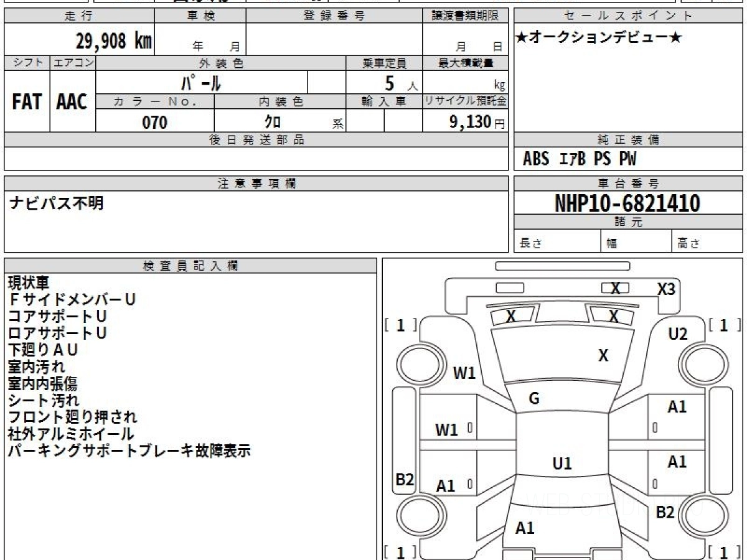Select the ★オークションデビュー★ sales point text
The image size is (747, 560).
point(599,38)
